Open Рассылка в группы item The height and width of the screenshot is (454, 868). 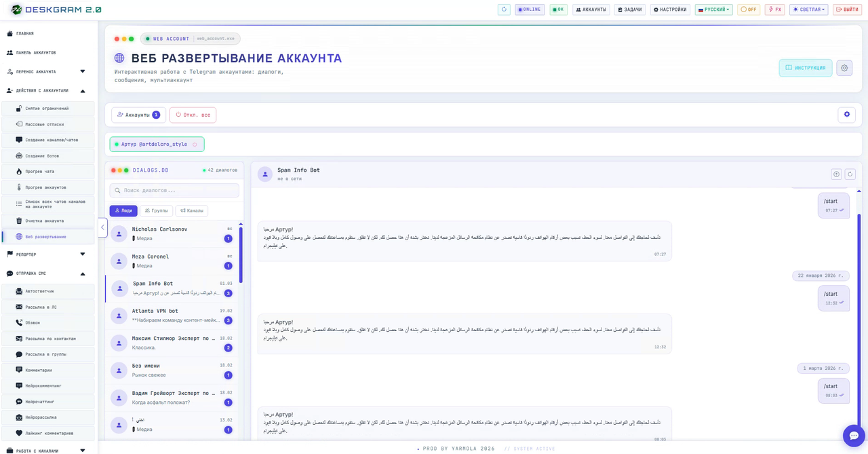pyautogui.click(x=49, y=354)
